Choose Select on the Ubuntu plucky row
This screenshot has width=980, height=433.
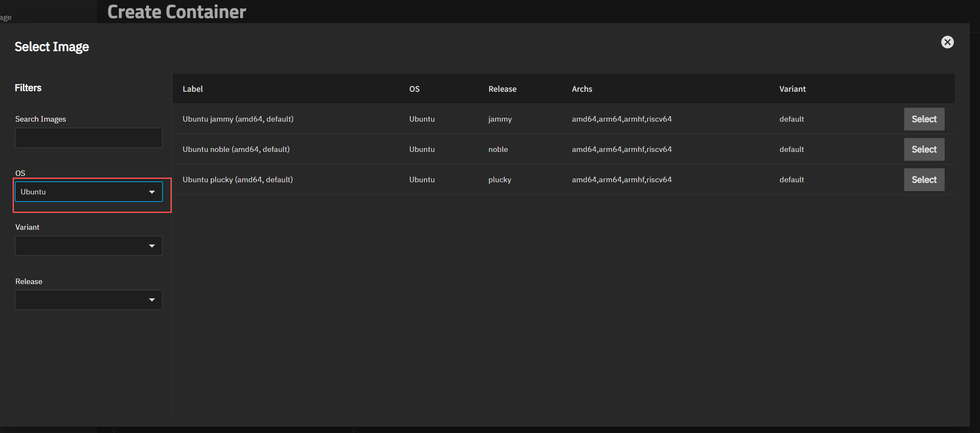[x=924, y=180]
